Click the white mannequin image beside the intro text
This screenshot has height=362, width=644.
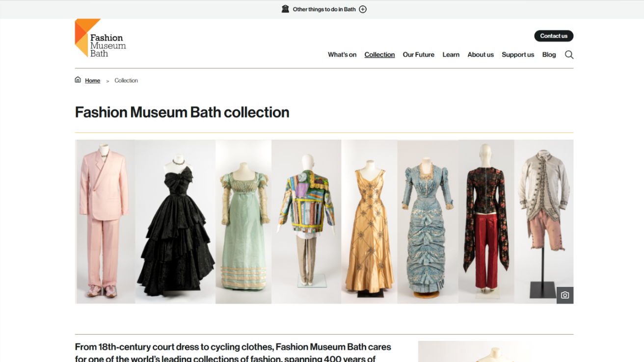tap(495, 351)
